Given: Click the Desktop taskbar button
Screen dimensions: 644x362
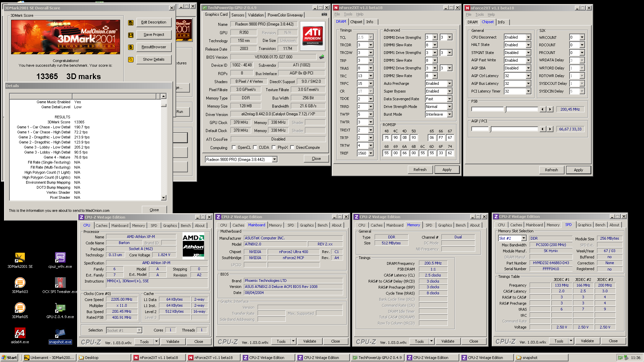Looking at the screenshot, I should pyautogui.click(x=104, y=358).
